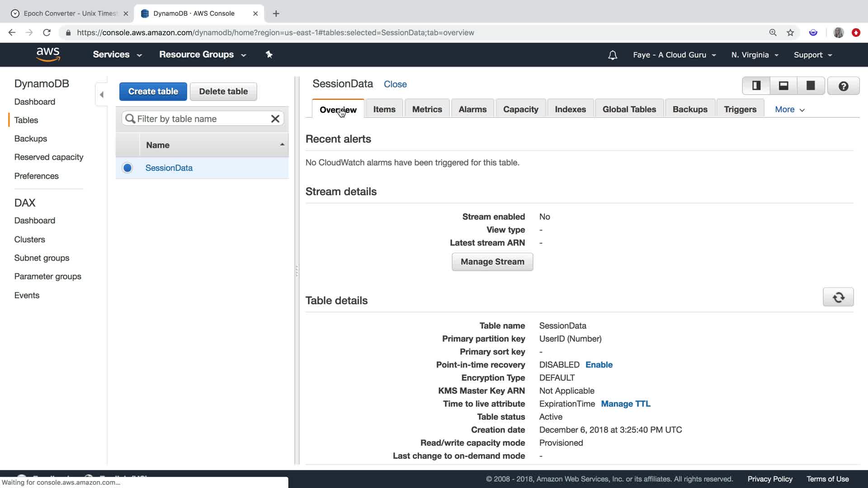The width and height of the screenshot is (868, 488).
Task: Switch to full-screen detail panel layout
Action: coord(811,85)
